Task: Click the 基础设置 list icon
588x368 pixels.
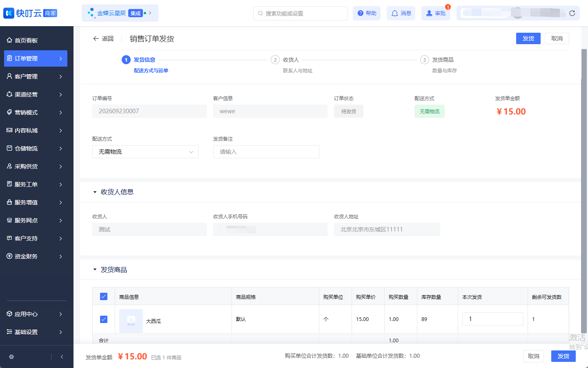Action: [9, 332]
